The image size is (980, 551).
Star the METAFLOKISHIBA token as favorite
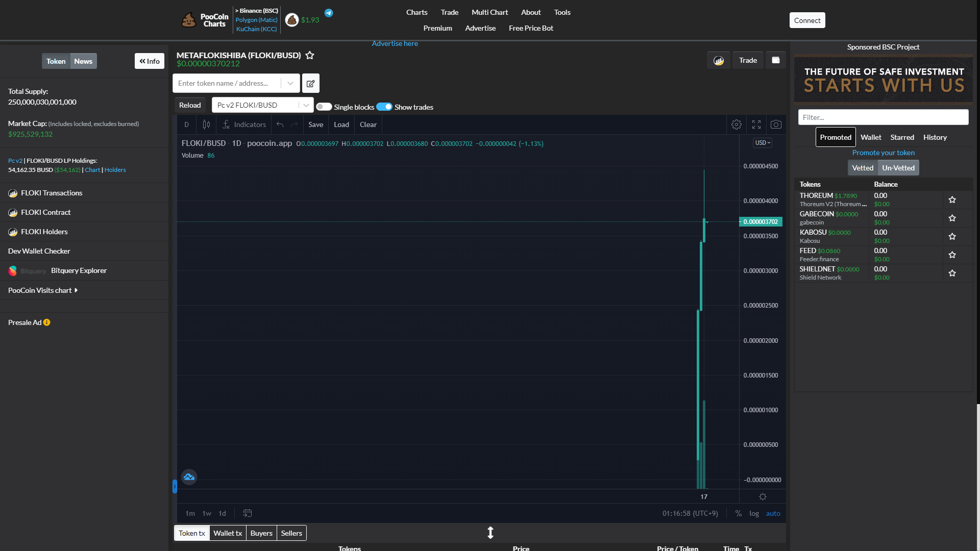pyautogui.click(x=310, y=55)
